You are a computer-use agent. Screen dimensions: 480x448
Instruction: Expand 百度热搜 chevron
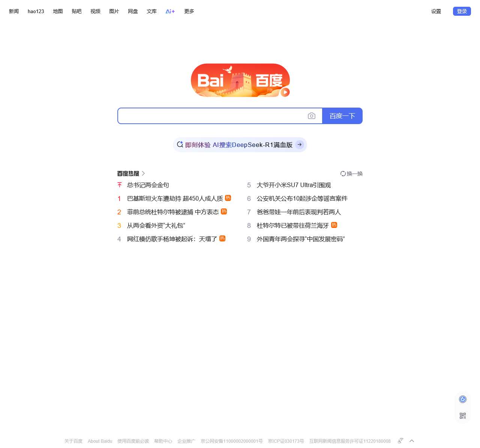click(x=143, y=173)
